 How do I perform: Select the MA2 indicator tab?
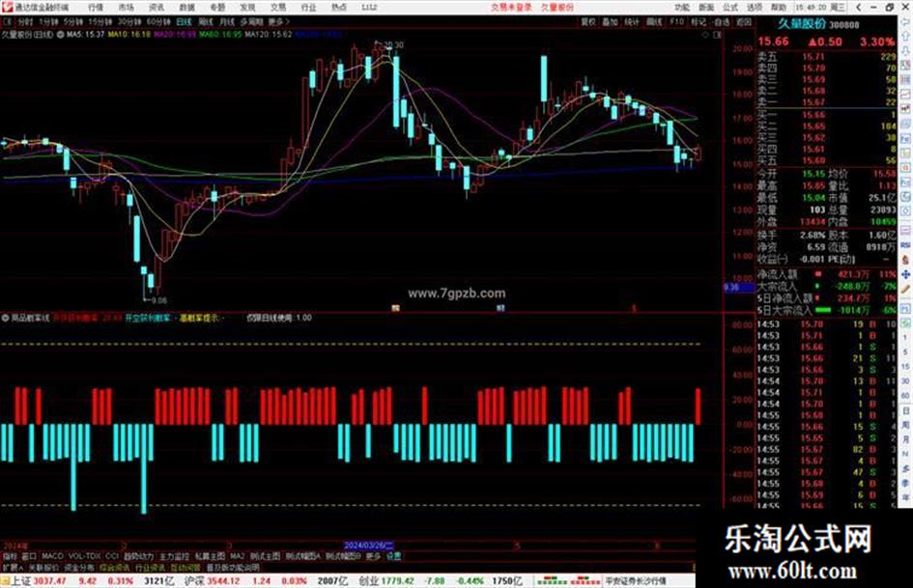click(237, 556)
